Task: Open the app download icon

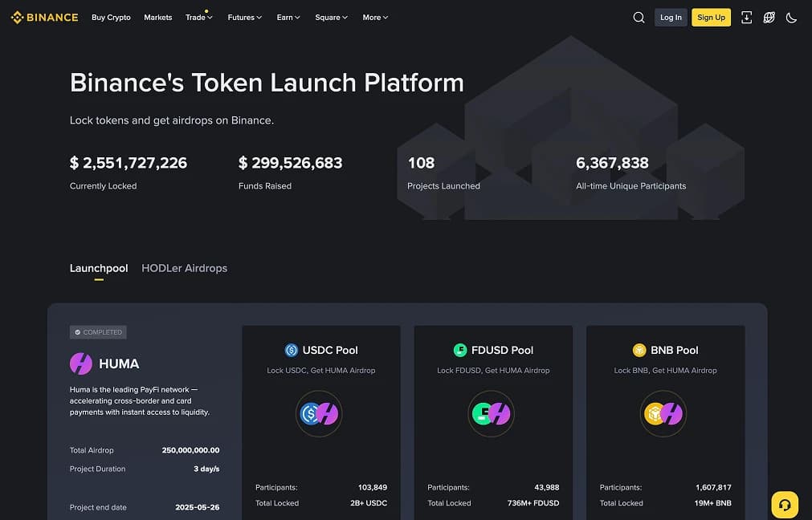Action: click(746, 18)
